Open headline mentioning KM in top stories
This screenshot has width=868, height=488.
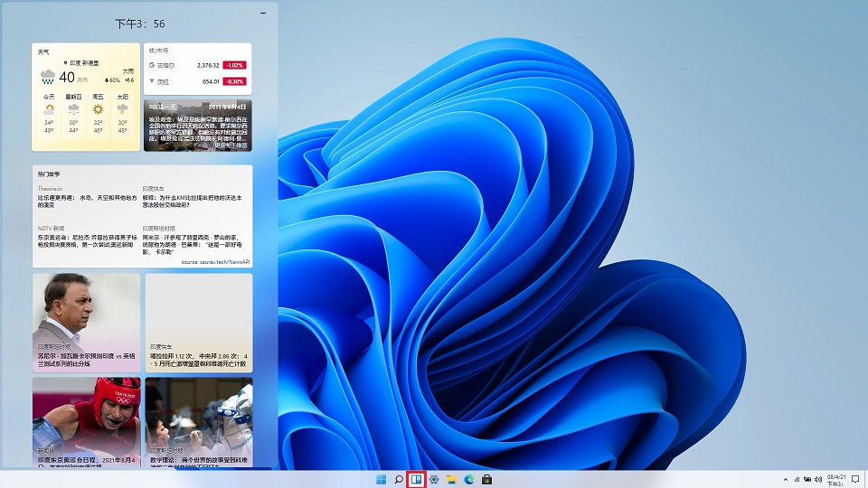point(192,201)
